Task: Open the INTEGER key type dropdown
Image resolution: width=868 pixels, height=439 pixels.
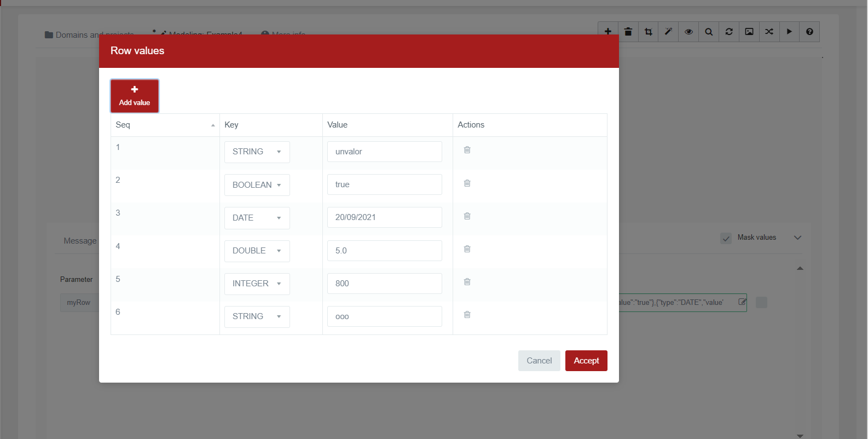Action: [257, 284]
